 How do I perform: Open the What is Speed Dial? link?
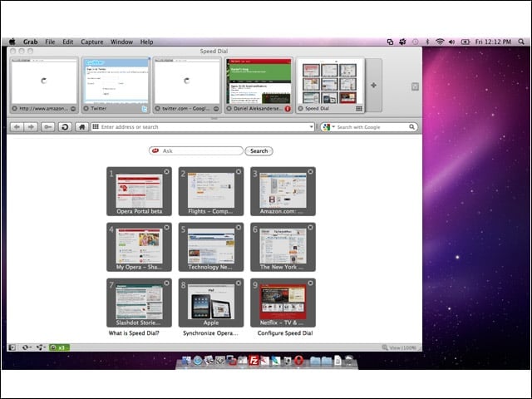tap(134, 333)
